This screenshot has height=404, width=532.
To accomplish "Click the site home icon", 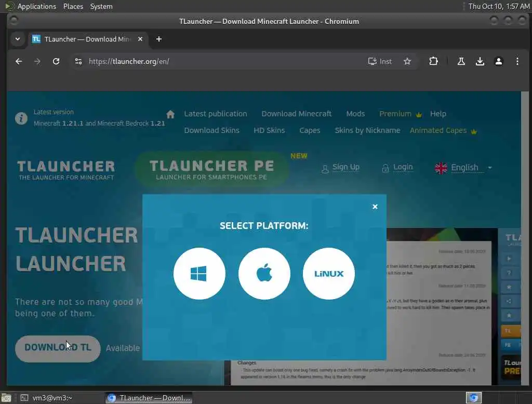I will (170, 114).
